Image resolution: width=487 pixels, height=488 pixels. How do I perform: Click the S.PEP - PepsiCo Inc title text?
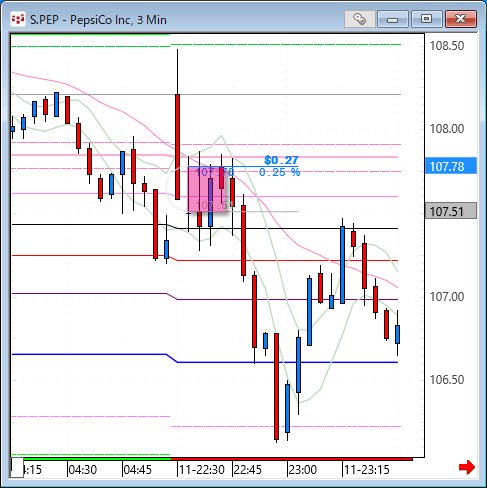coord(98,20)
